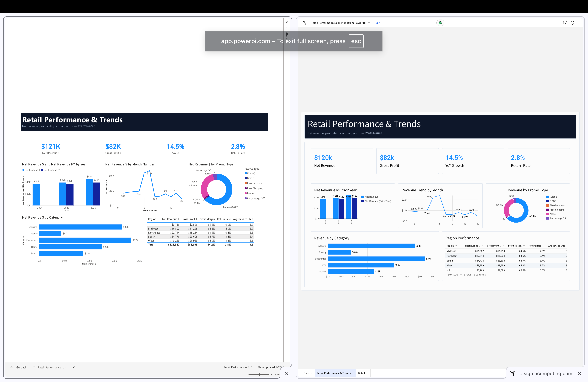Open workbook title dropdown in Sigma
Screen dimensions: 588x382
pyautogui.click(x=369, y=23)
